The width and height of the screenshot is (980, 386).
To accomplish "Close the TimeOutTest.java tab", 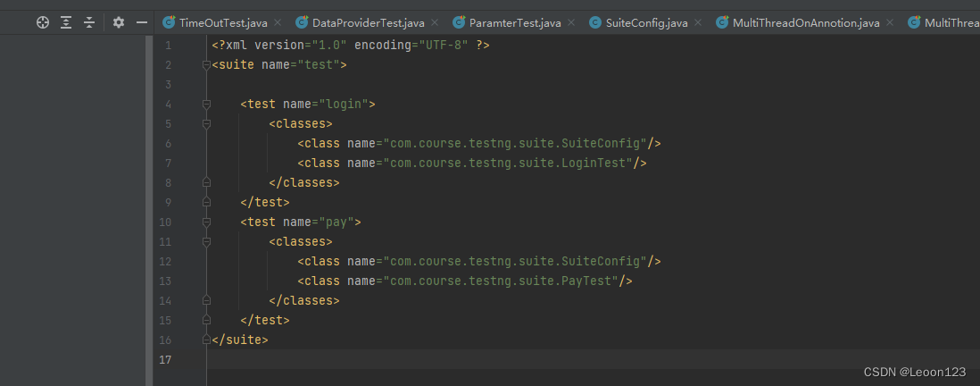I will (278, 23).
